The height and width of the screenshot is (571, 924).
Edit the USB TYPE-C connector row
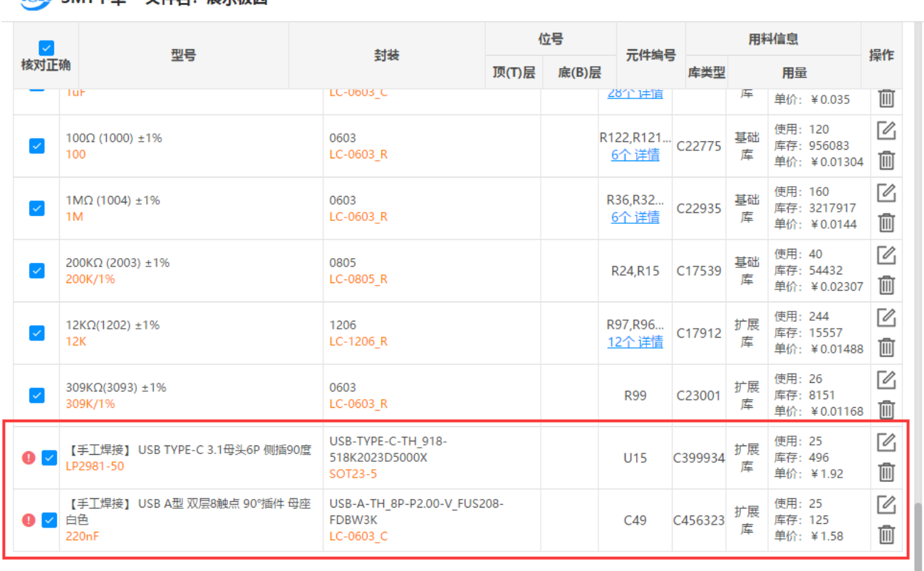click(x=886, y=442)
